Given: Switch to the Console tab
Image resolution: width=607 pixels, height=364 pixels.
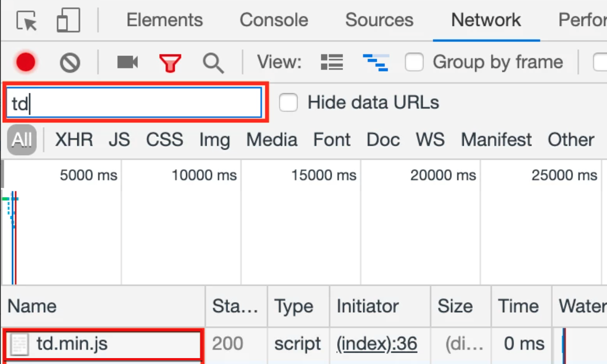Looking at the screenshot, I should tap(273, 20).
